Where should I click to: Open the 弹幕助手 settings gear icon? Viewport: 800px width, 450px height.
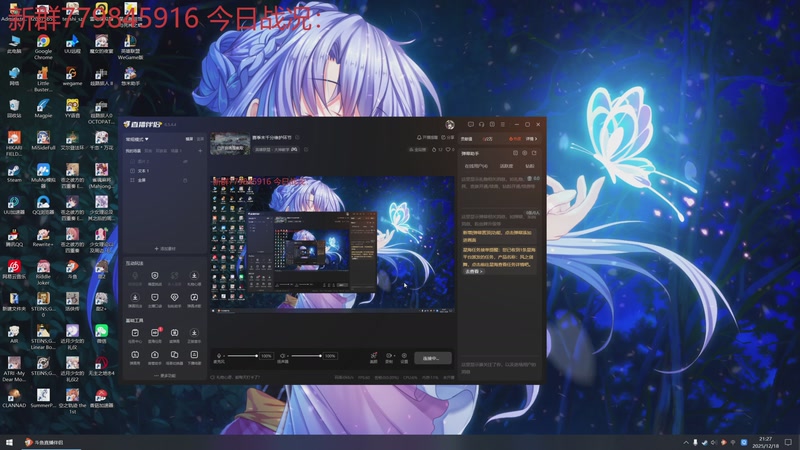524,153
